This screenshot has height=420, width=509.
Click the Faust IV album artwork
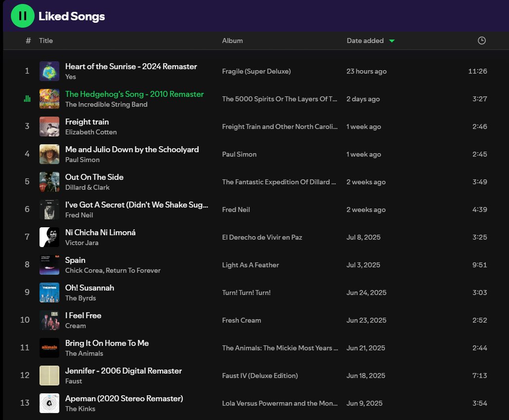(x=49, y=376)
